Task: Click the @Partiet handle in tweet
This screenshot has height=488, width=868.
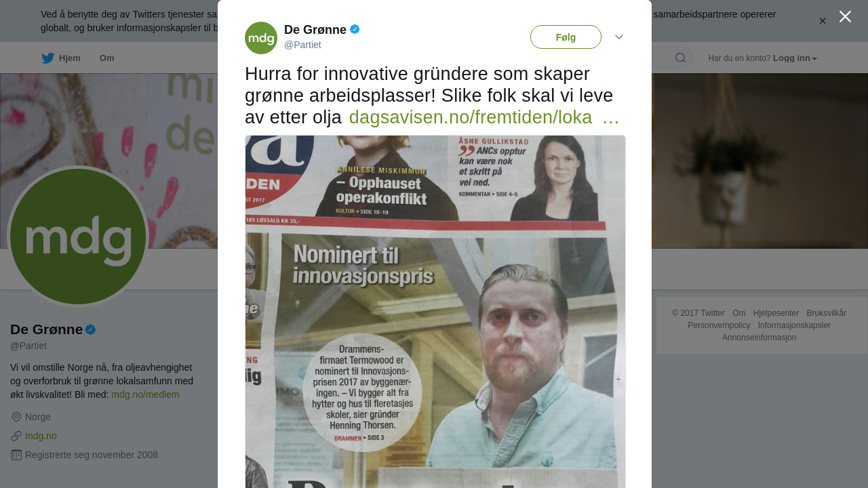Action: 302,45
